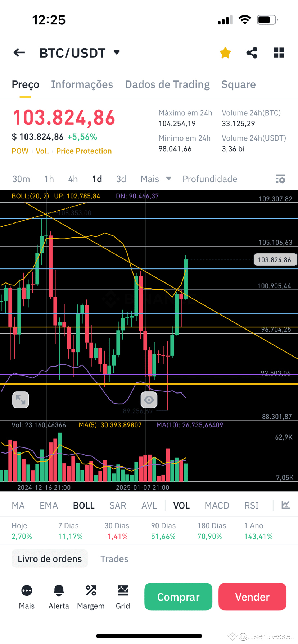The image size is (298, 644).
Task: Open the Square tab
Action: pos(239,84)
